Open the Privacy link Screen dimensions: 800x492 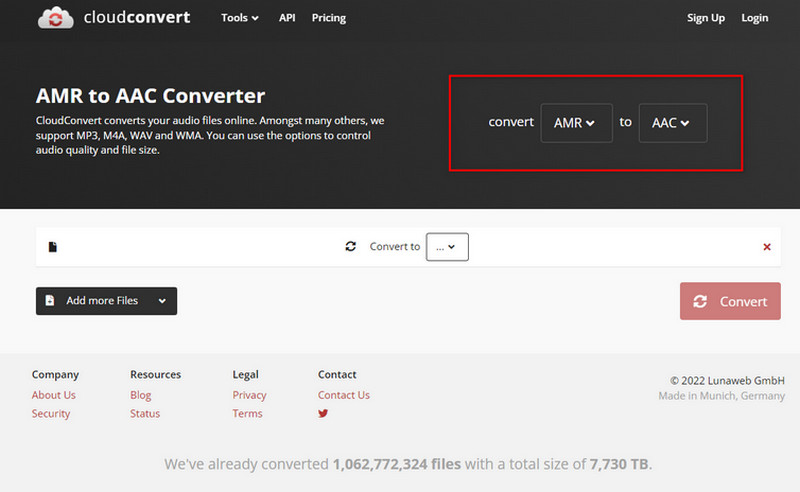tap(249, 395)
